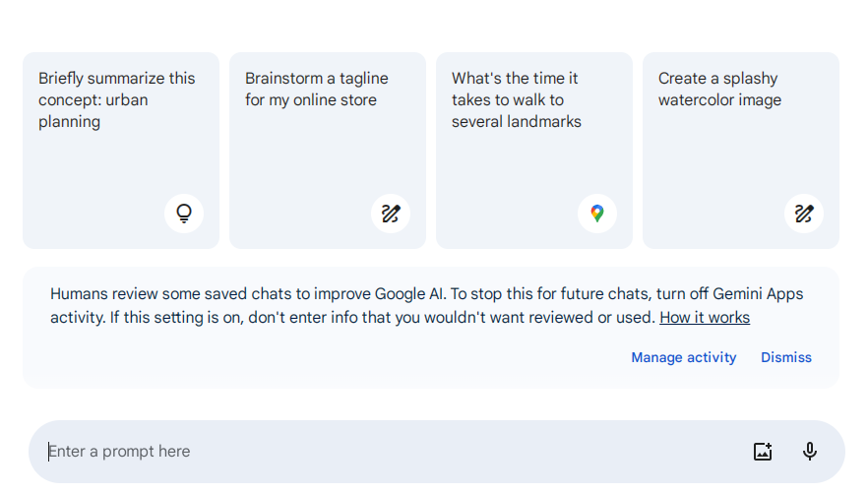Dismiss the Gemini activity notice
Image resolution: width=868 pixels, height=493 pixels.
786,358
